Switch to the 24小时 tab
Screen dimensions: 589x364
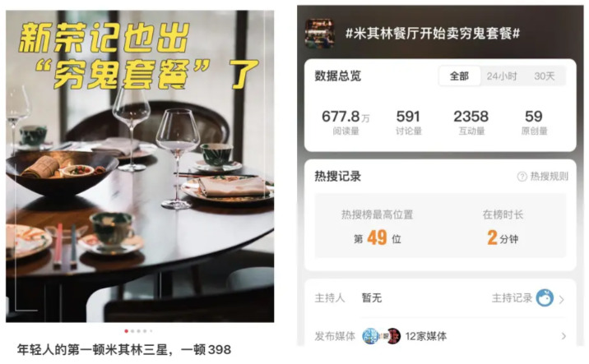502,76
